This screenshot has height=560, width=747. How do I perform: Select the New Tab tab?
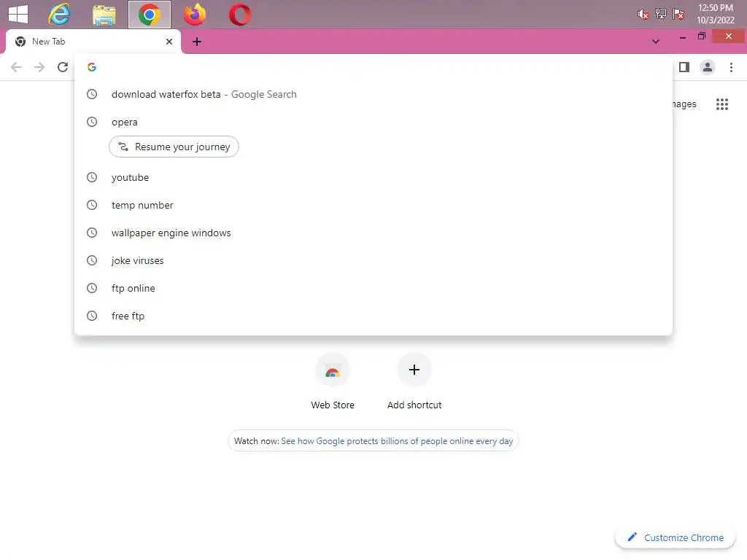93,42
